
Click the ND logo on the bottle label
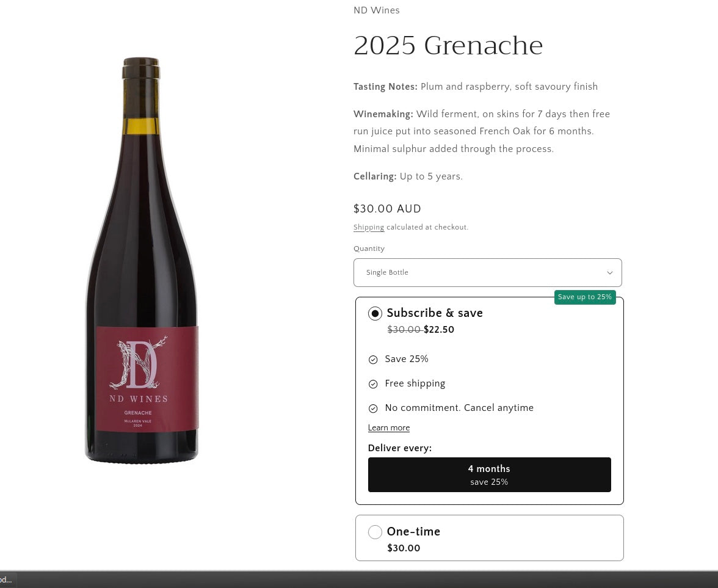138,365
